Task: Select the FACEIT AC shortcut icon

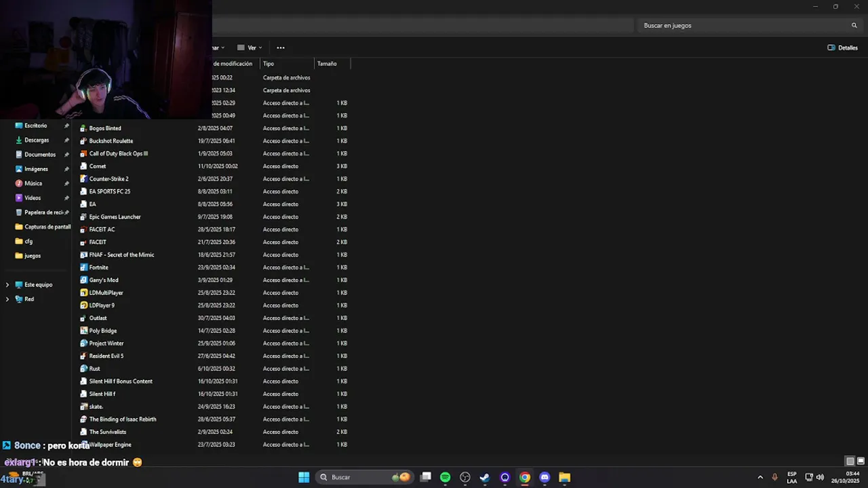Action: 83,230
